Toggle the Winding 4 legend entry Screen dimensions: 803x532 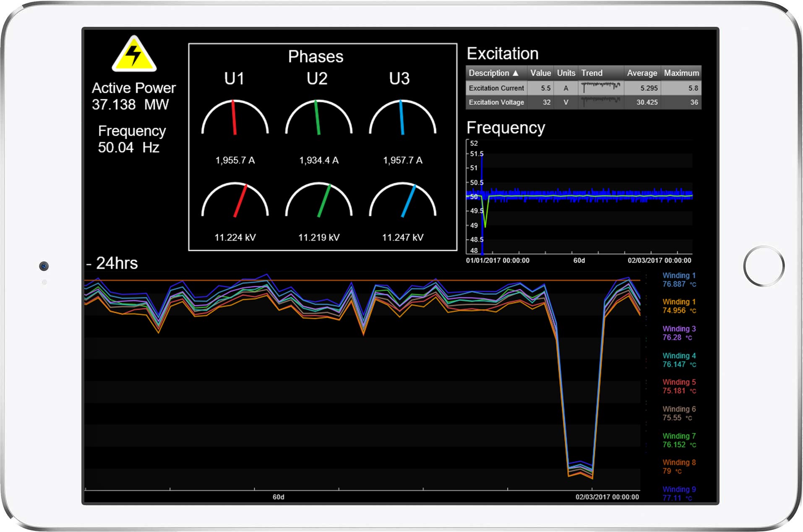[x=679, y=360]
